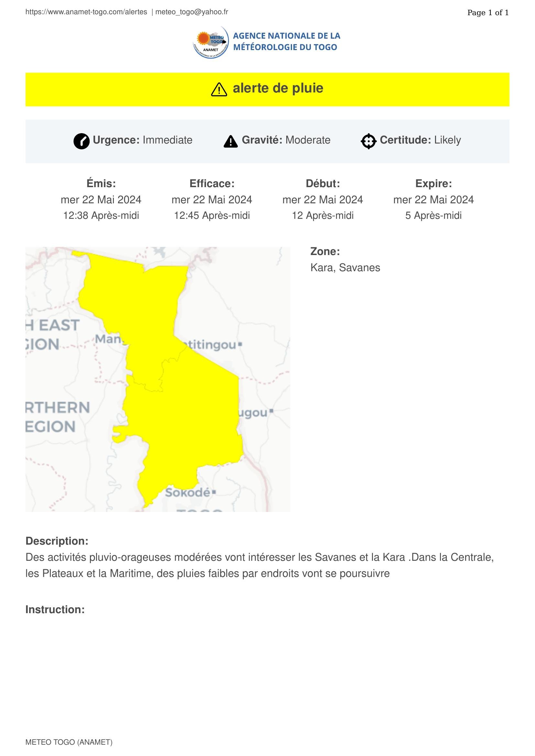Open the anamet-togo.com/alertes URL
Image resolution: width=535 pixels, height=756 pixels.
pos(86,12)
